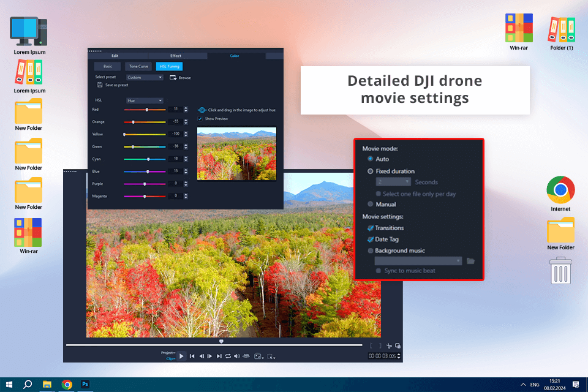Open the Recycle Bin desktop icon
Viewport: 588px width, 392px height.
(560, 271)
